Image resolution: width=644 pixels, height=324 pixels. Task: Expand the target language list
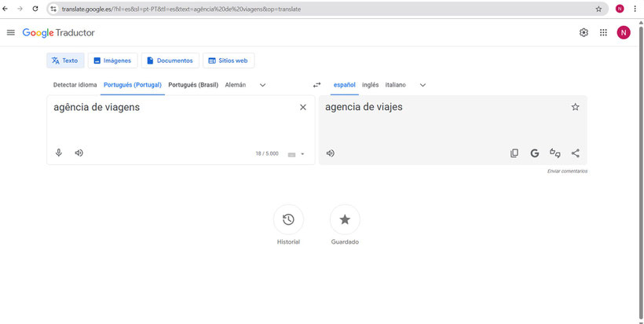423,85
